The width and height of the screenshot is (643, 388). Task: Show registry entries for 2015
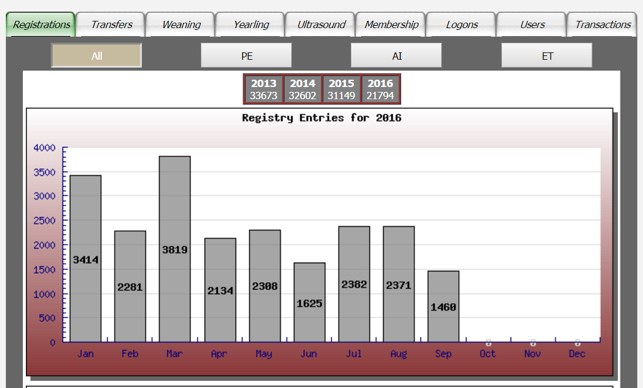[341, 89]
